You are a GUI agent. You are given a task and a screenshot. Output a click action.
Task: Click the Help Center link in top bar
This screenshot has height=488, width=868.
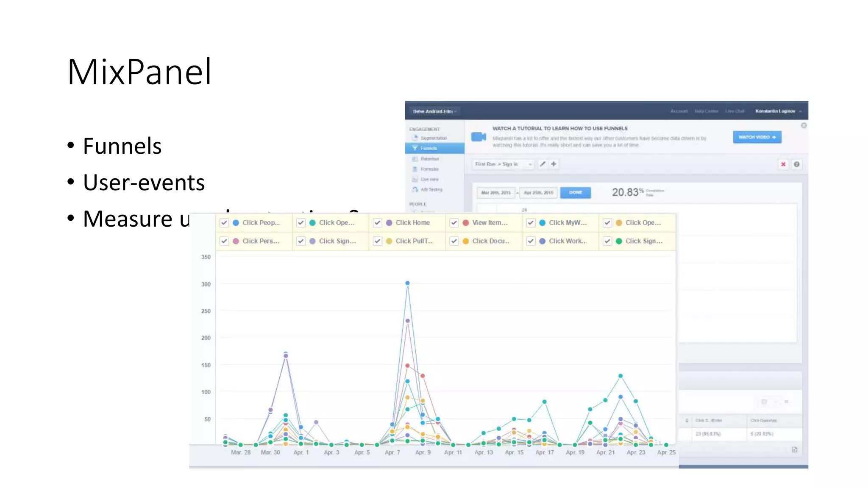click(706, 111)
